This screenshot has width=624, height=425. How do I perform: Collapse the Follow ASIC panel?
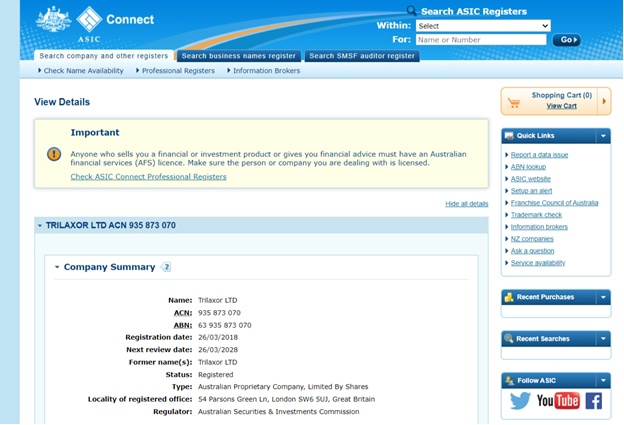[603, 380]
